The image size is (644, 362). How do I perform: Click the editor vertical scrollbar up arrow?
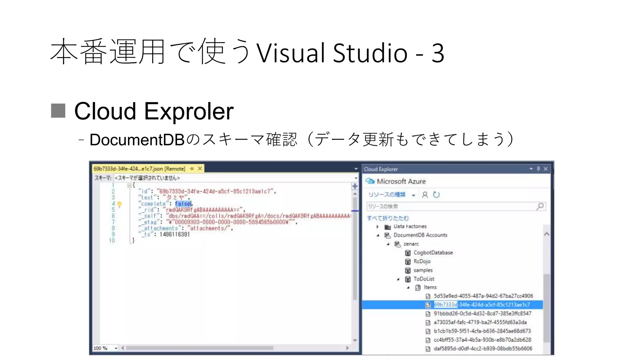coord(355,194)
